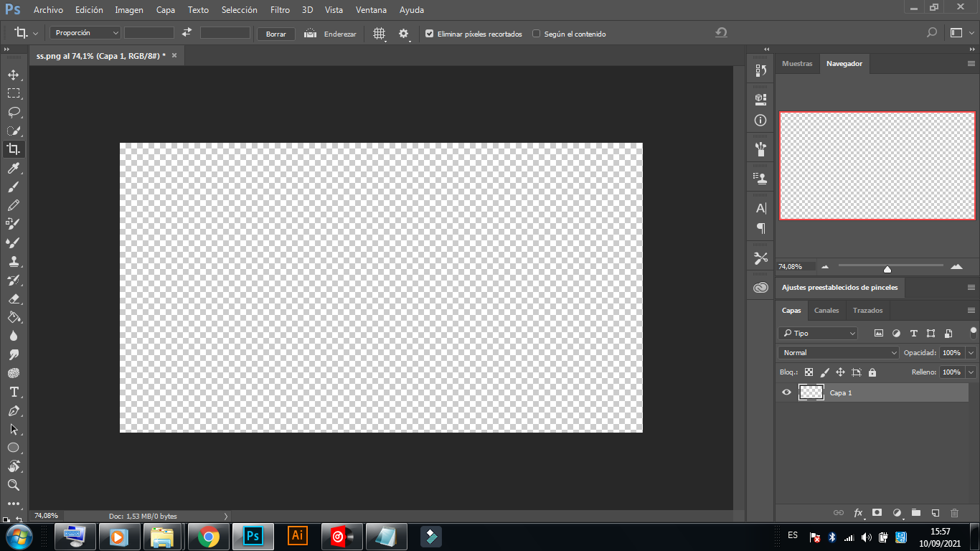The height and width of the screenshot is (551, 980).
Task: Switch to the Canales tab
Action: [x=826, y=311]
